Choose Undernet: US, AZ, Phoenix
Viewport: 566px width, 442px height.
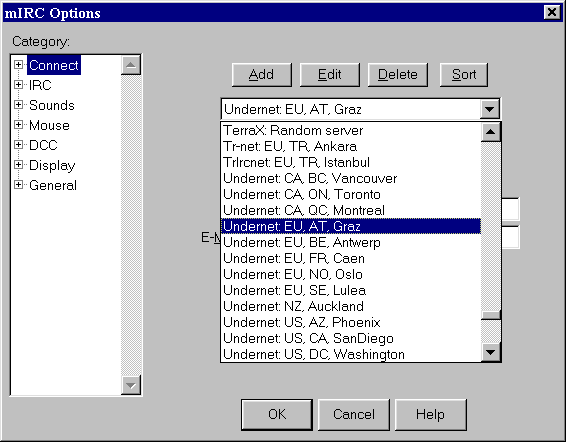[351, 322]
